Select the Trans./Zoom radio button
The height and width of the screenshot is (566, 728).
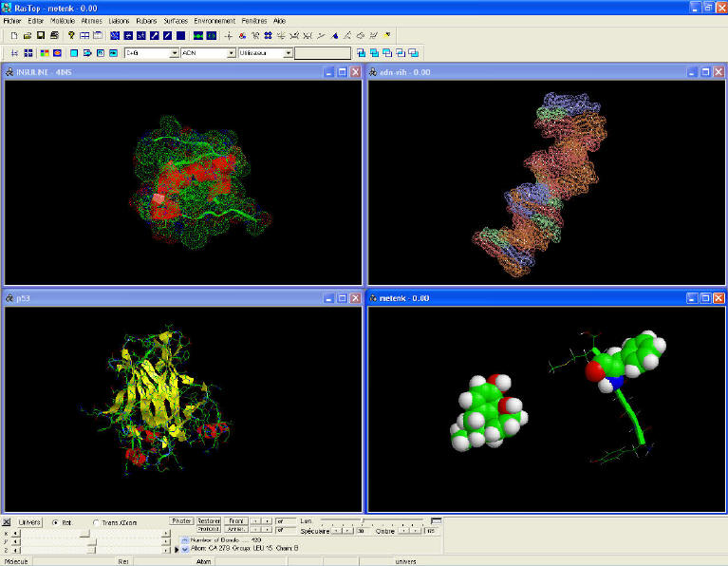(x=97, y=522)
